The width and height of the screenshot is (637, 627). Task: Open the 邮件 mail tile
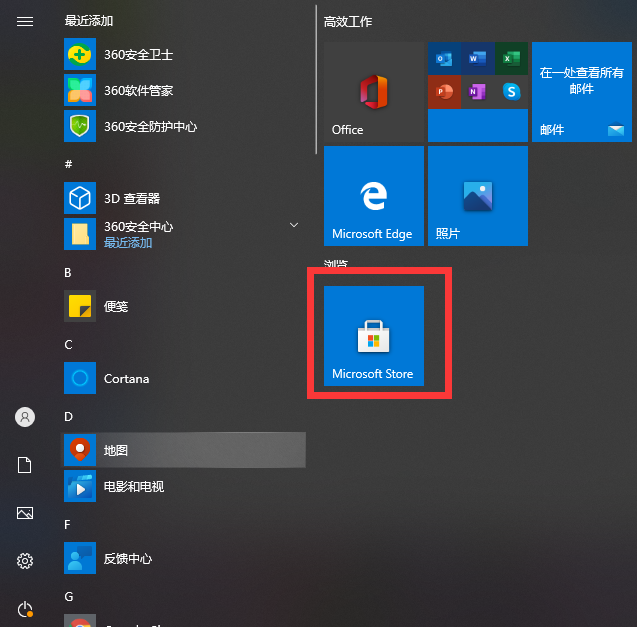582,92
